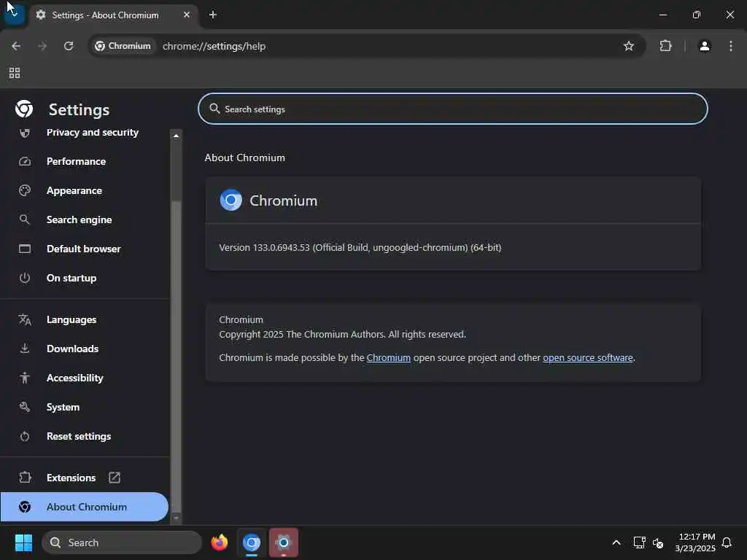
Task: Click the version 133.0.6943.53 text
Action: pos(360,248)
